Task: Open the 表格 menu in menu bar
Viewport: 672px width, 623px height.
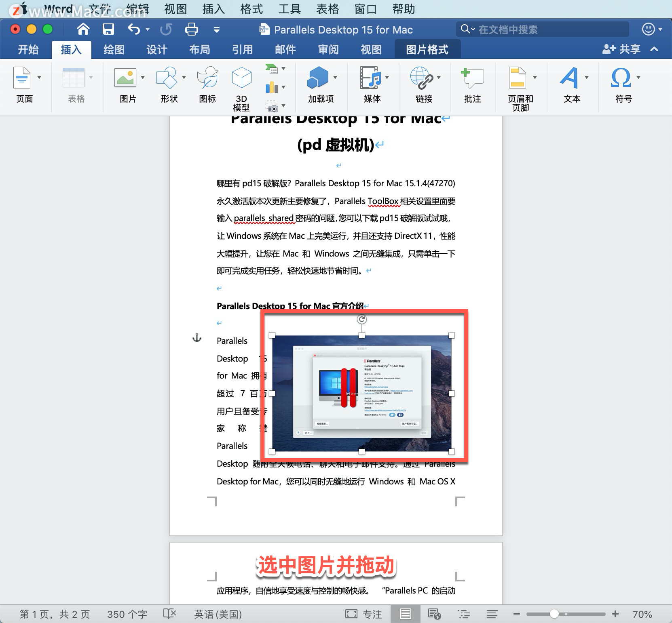Action: tap(328, 9)
